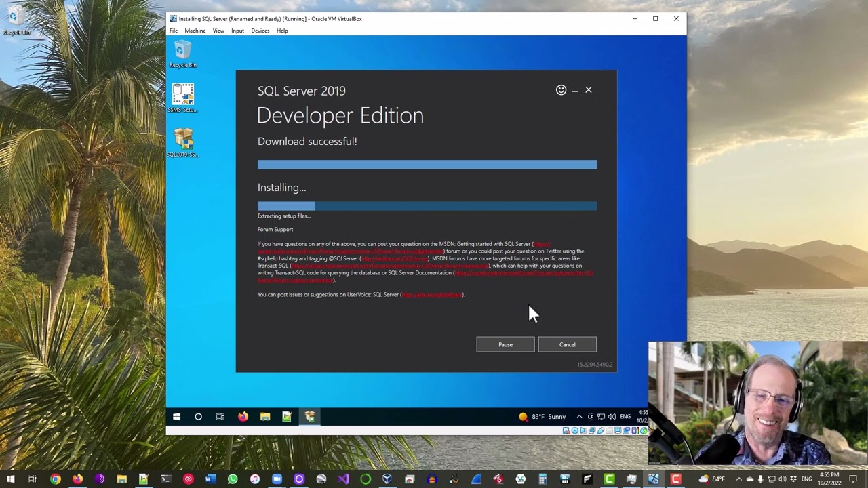Open the guest VM Start menu

pyautogui.click(x=176, y=417)
